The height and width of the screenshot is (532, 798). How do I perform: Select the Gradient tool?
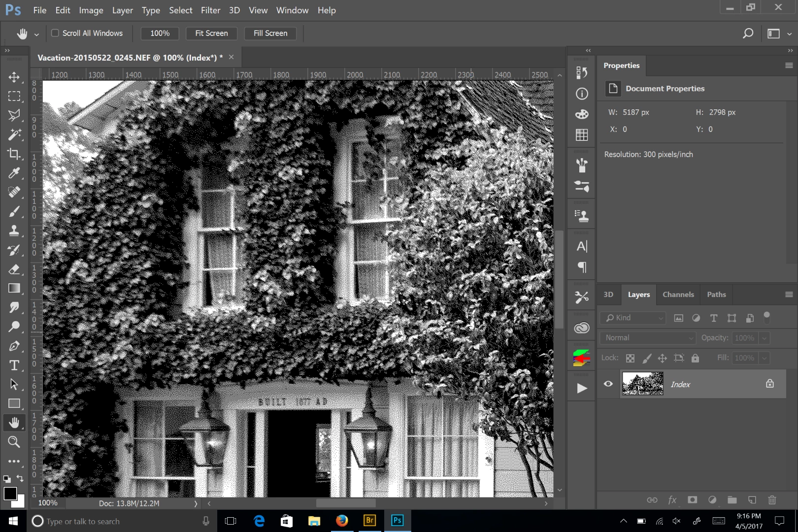coord(14,288)
